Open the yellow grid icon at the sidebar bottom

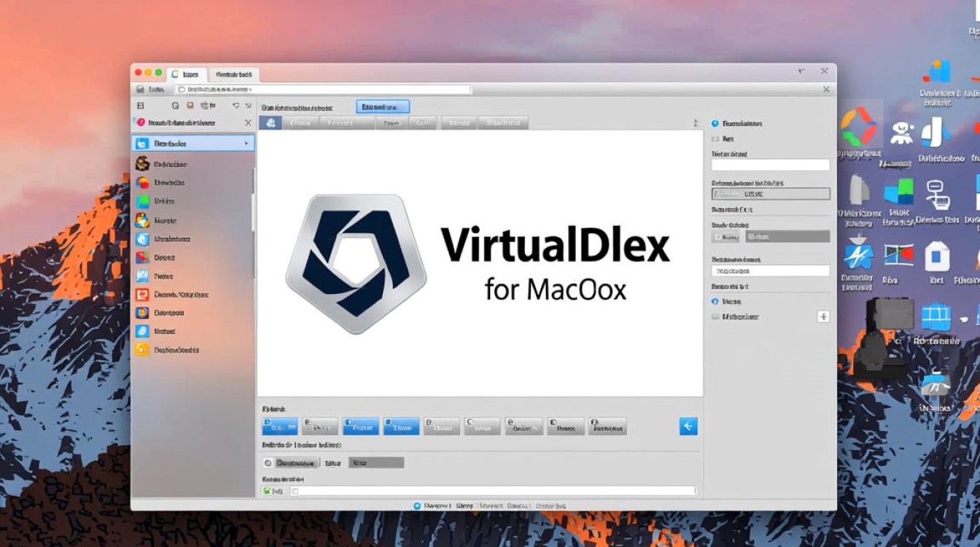[x=143, y=349]
